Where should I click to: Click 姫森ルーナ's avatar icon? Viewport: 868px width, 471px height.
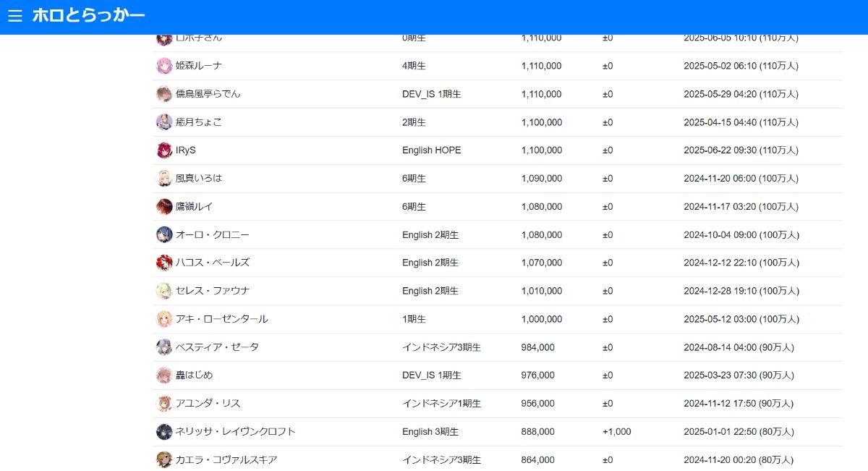[x=164, y=66]
